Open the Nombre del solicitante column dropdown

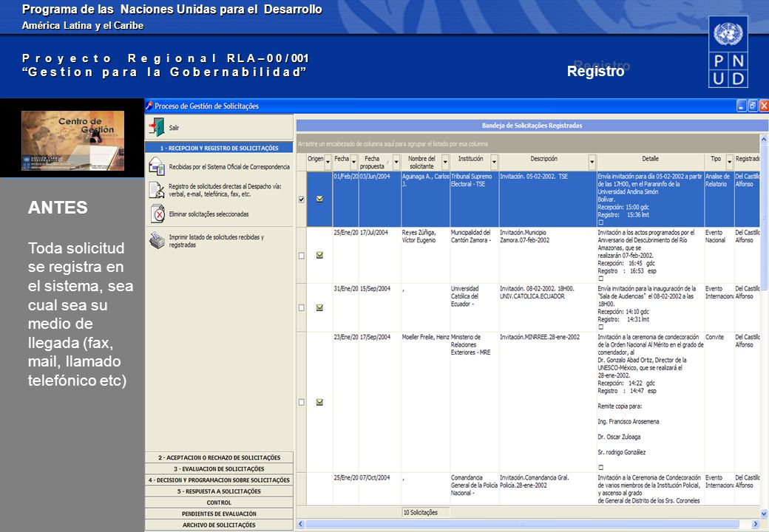(x=445, y=162)
